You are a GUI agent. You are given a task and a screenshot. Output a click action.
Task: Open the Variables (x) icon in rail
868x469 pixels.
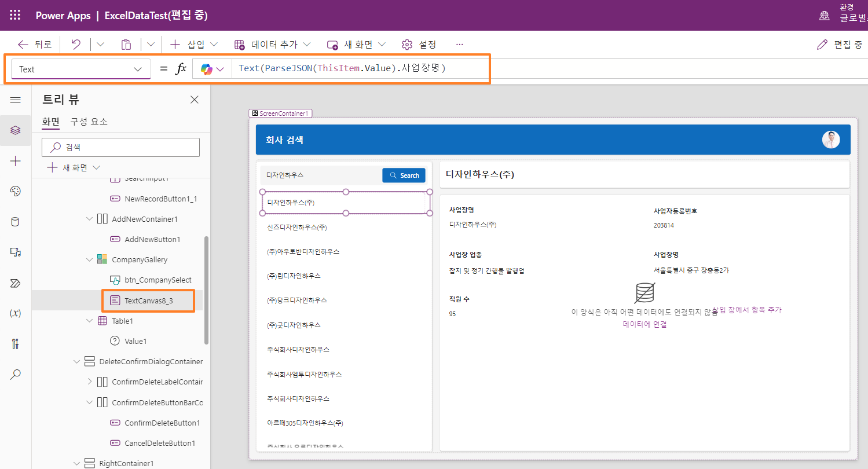point(16,313)
